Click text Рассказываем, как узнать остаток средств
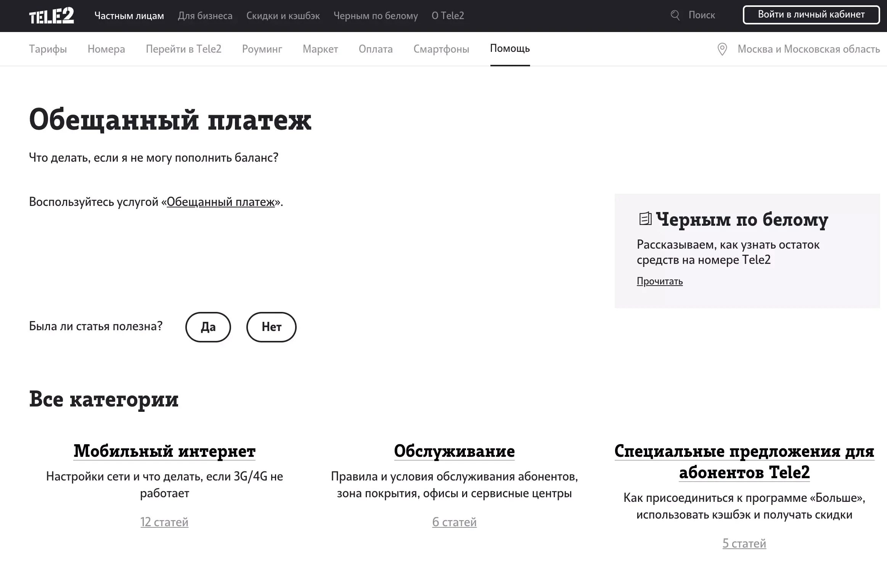Image resolution: width=887 pixels, height=588 pixels. point(728,252)
